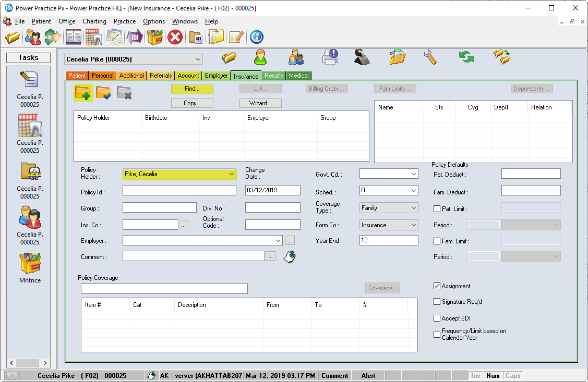Click the add new insurance folder icon
Viewport: 588px width, 382px height.
click(83, 92)
